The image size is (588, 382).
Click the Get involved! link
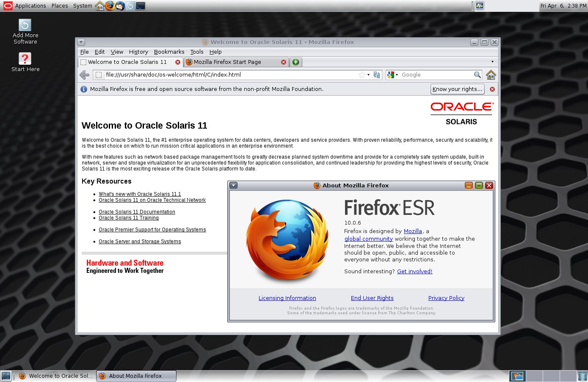coord(414,272)
